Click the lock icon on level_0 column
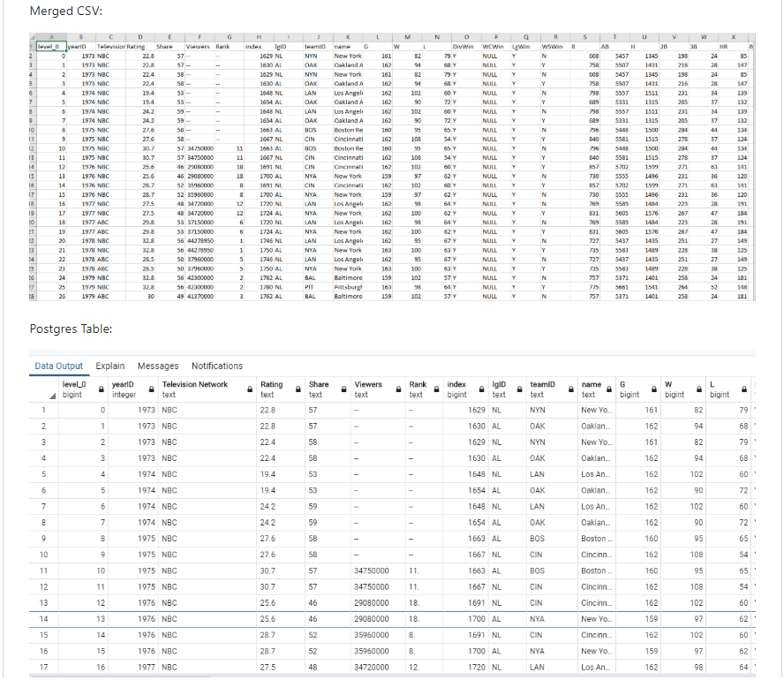This screenshot has width=784, height=680. (101, 389)
